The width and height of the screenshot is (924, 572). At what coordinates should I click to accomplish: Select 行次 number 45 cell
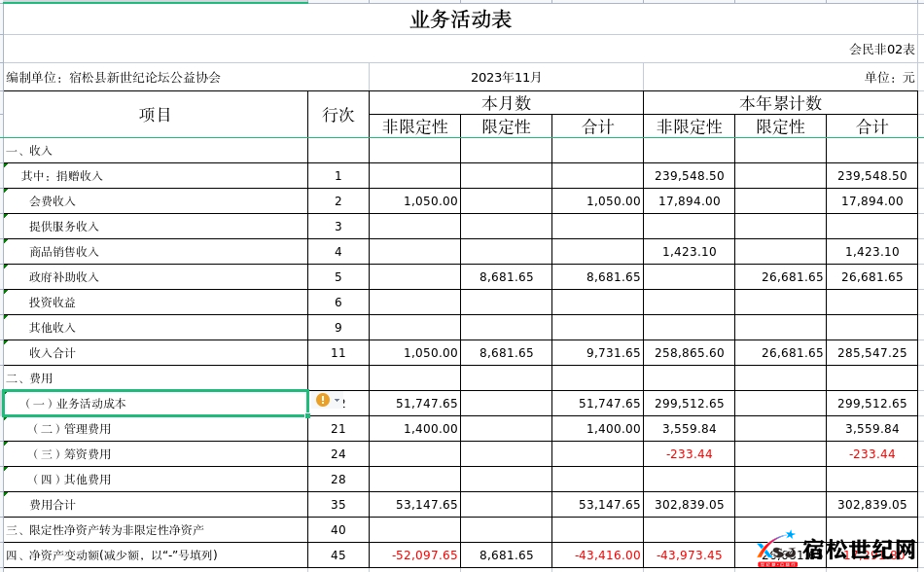(x=338, y=555)
